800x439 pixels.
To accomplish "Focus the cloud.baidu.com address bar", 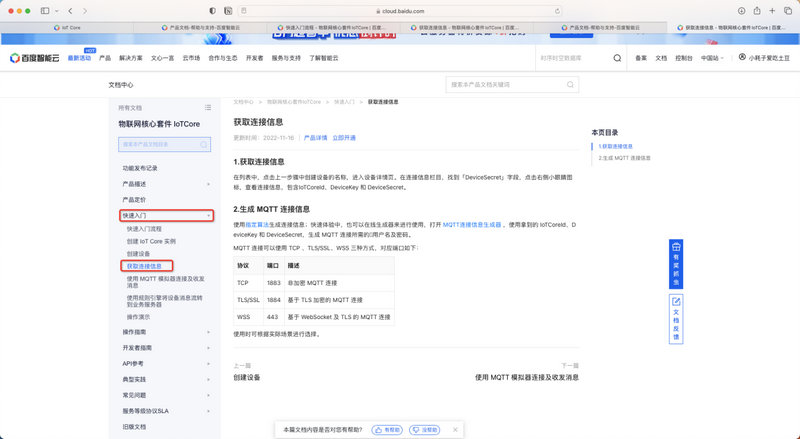I will [x=401, y=11].
